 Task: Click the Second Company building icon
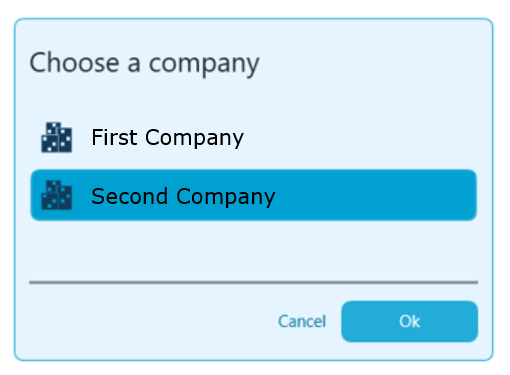point(56,195)
